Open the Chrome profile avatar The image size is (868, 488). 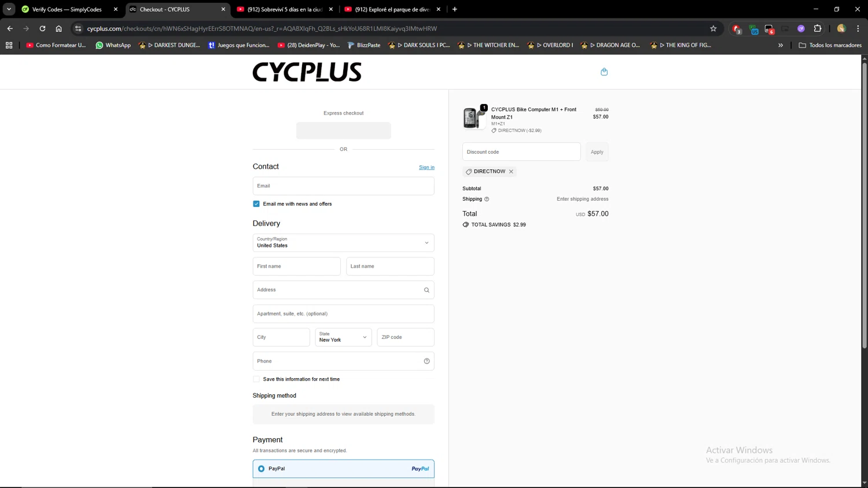point(841,28)
